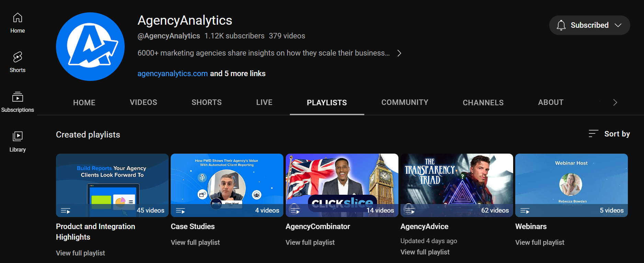Expand channel description with the arrow
644x263 pixels.
coord(399,53)
